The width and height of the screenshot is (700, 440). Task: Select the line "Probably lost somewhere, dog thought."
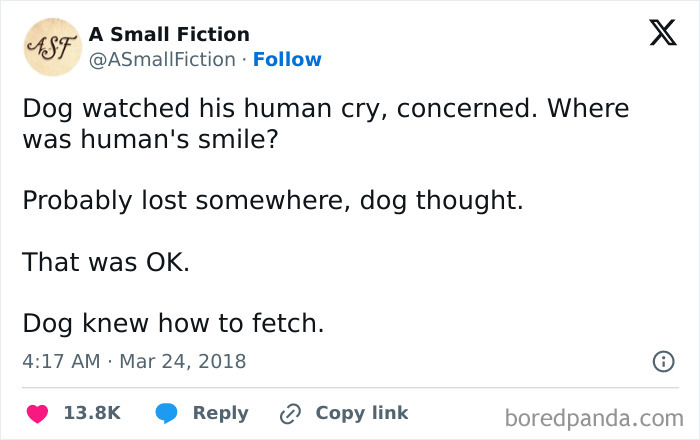(273, 200)
